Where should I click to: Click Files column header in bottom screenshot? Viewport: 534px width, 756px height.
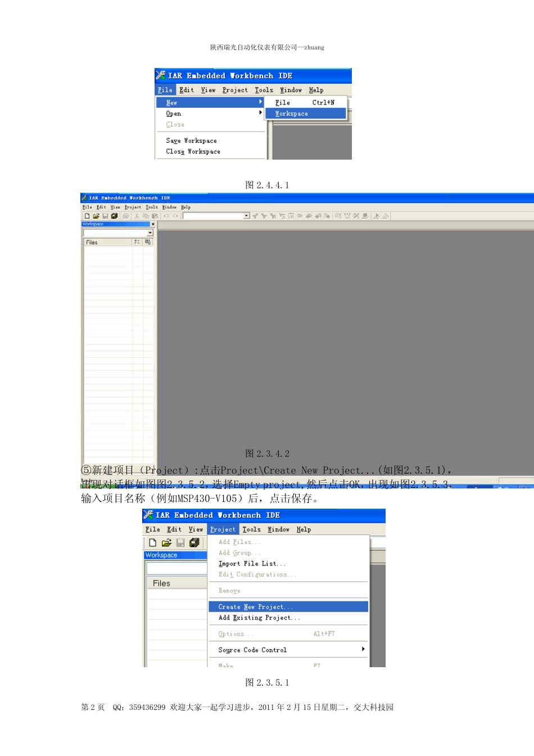tap(177, 583)
